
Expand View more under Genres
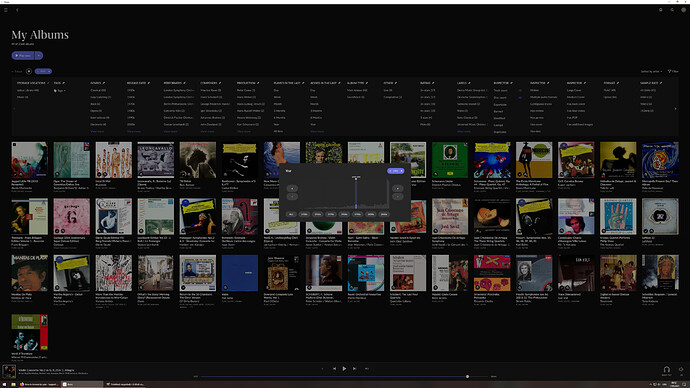point(97,131)
